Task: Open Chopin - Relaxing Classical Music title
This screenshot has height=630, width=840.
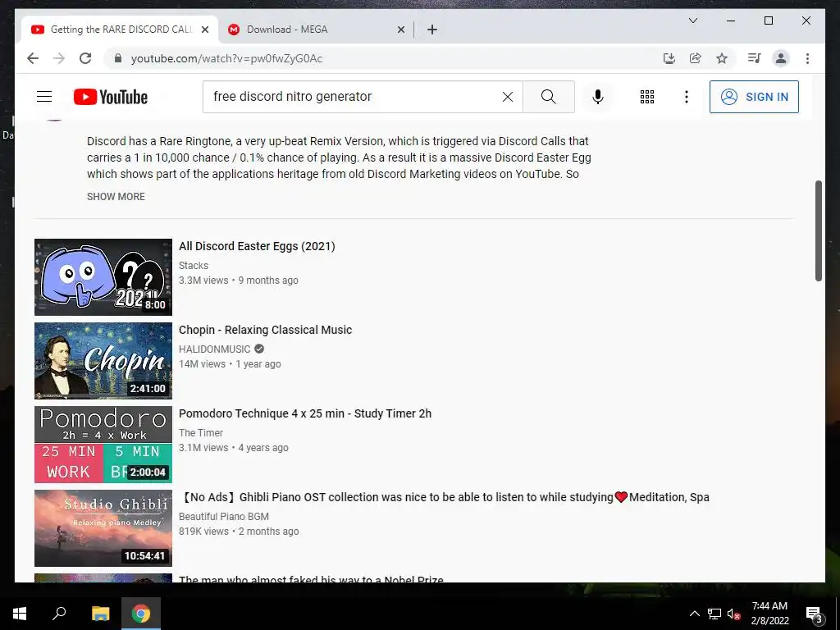Action: coord(265,330)
